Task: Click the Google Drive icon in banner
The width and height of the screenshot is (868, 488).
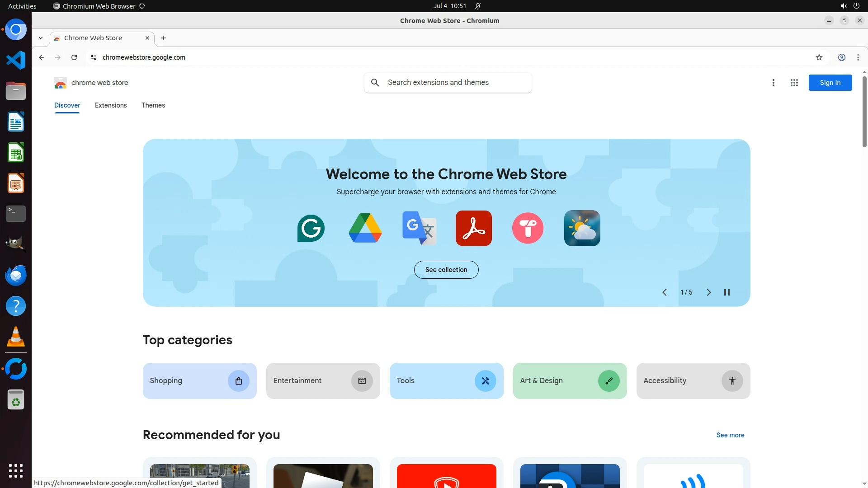Action: point(365,228)
